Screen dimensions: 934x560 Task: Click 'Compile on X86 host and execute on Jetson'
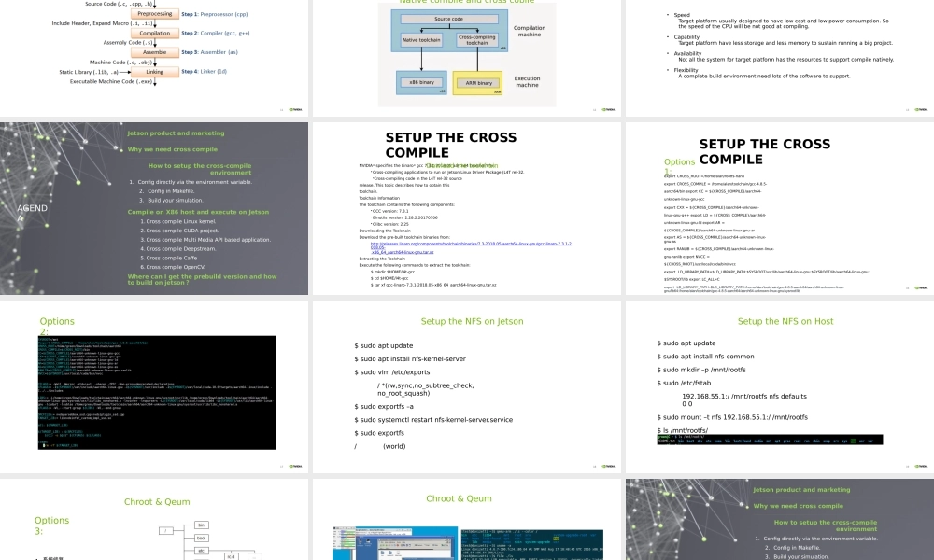pos(198,212)
